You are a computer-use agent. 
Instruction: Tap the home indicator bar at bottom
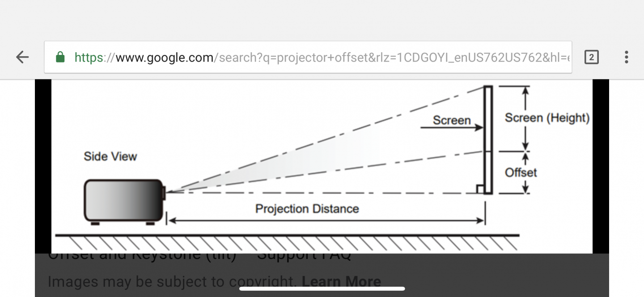(322, 289)
